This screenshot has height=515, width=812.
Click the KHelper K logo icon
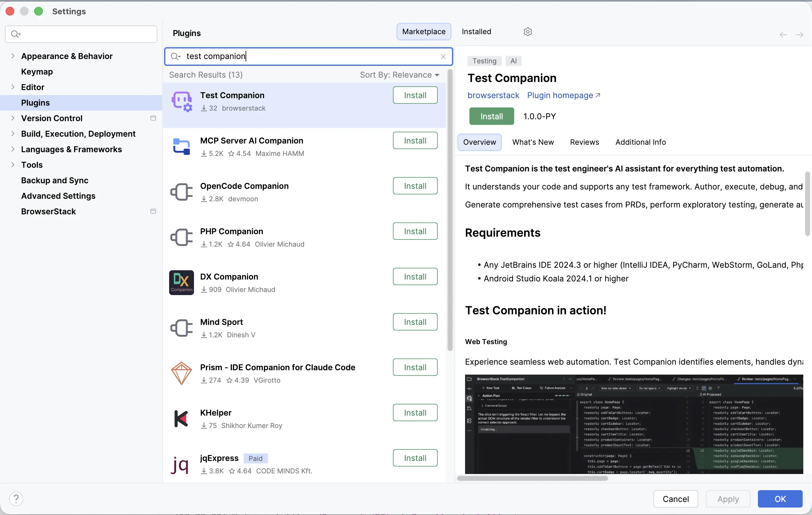tap(181, 419)
